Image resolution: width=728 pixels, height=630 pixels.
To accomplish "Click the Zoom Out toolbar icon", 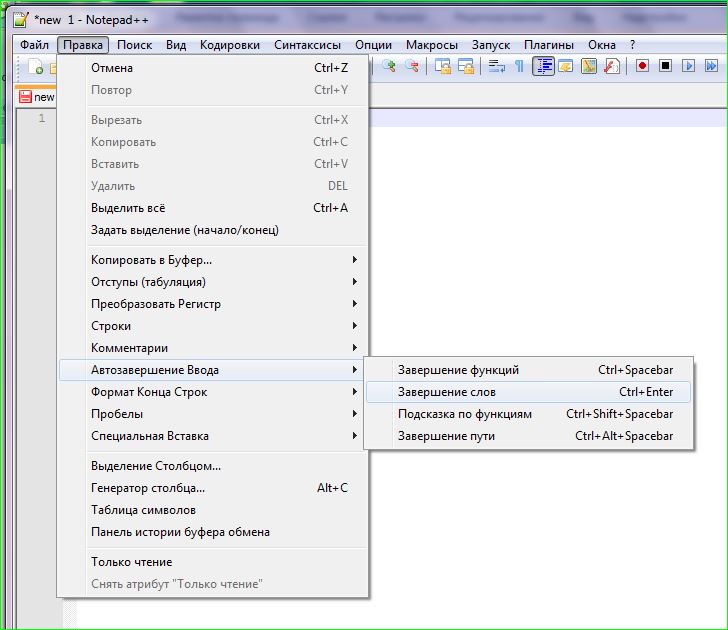I will (411, 66).
